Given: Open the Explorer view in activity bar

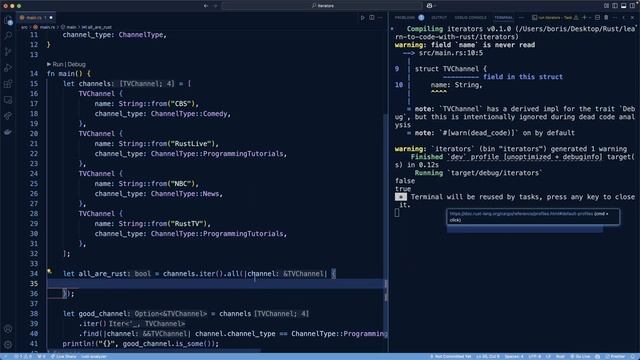Looking at the screenshot, I should click(x=8, y=21).
